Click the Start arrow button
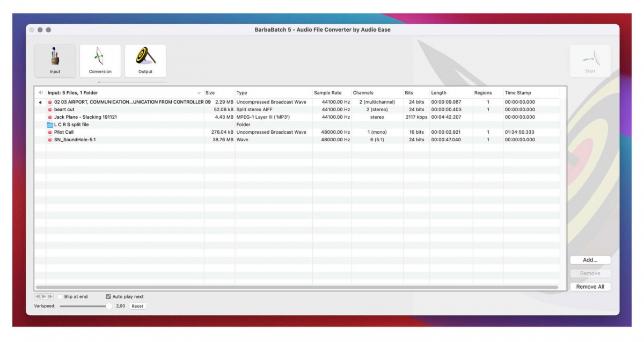This screenshot has width=644, height=342. click(x=590, y=61)
